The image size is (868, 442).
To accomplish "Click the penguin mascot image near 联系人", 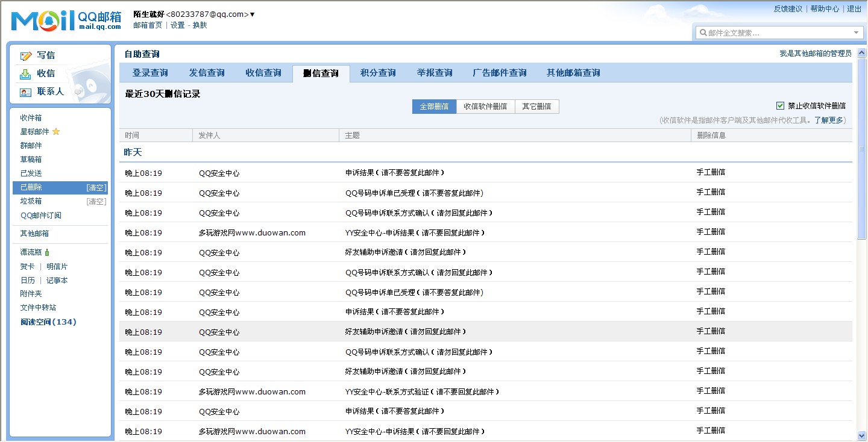I will point(90,84).
